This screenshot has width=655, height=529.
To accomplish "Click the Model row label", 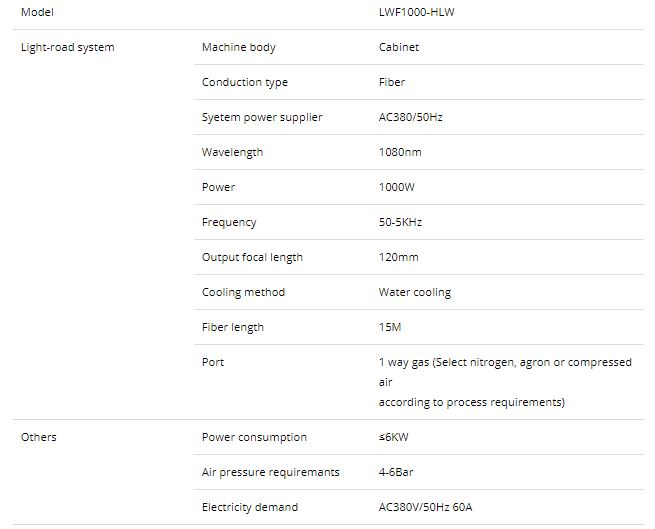I will click(38, 12).
